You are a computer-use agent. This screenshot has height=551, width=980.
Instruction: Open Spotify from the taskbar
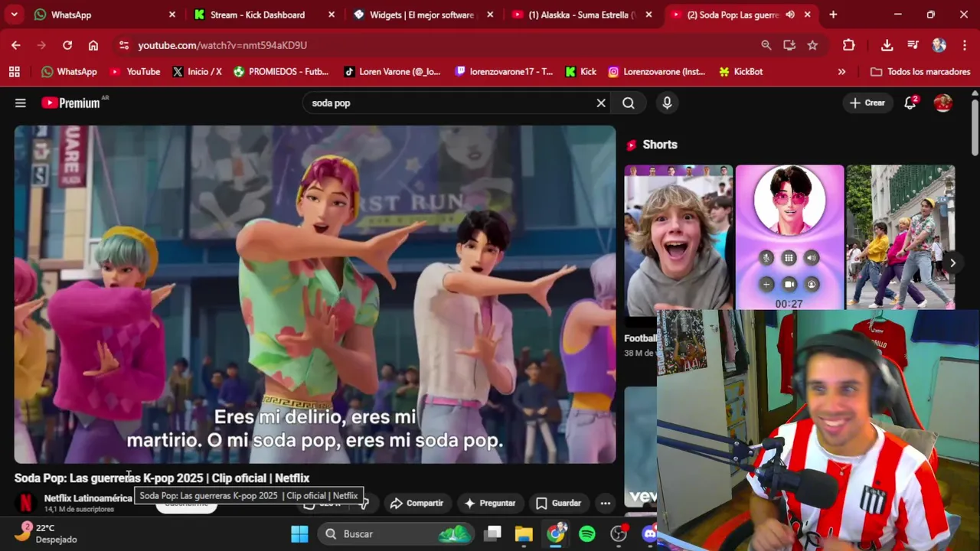[x=587, y=533]
